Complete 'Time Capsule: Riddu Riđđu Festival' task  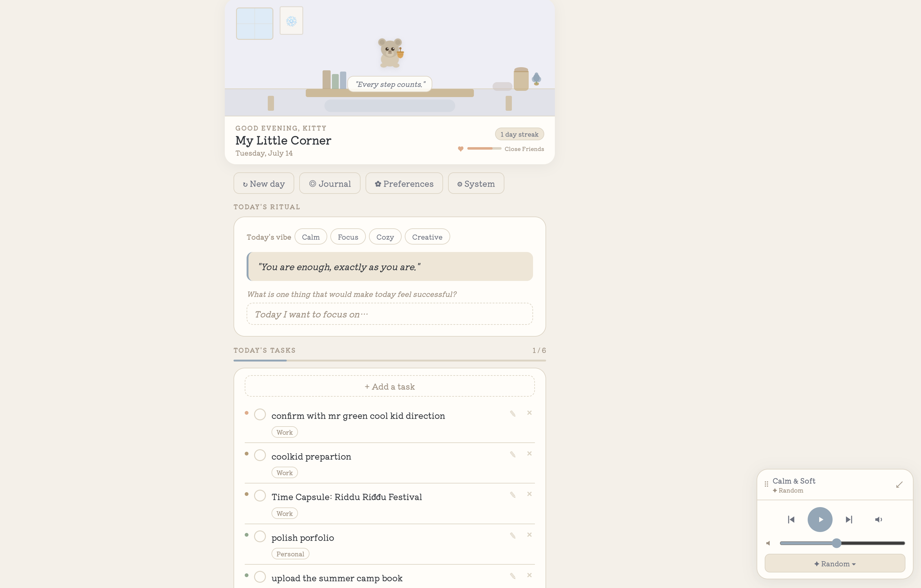(260, 496)
